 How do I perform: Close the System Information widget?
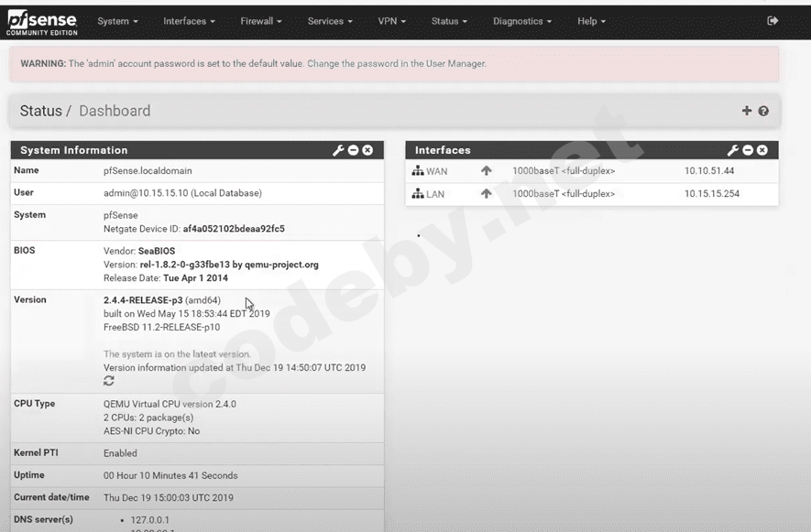click(367, 150)
